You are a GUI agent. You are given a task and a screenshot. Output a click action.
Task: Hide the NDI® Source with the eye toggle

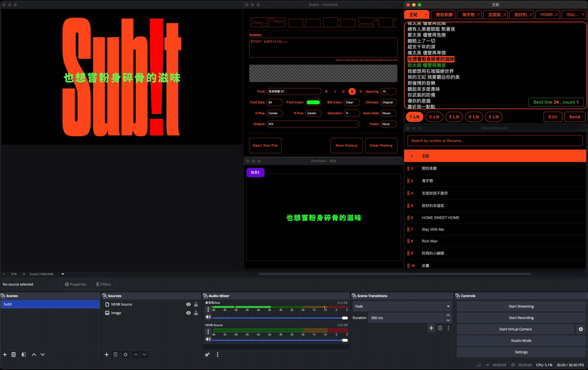(188, 304)
